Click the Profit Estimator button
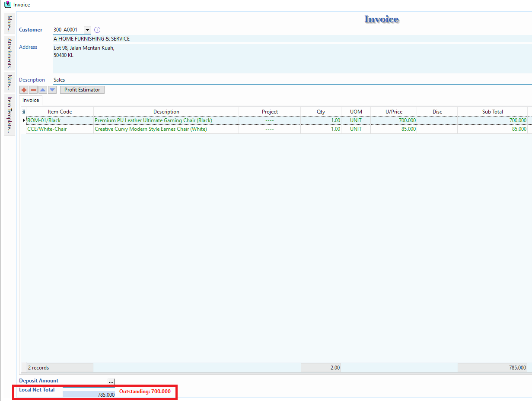532x401 pixels. [82, 90]
